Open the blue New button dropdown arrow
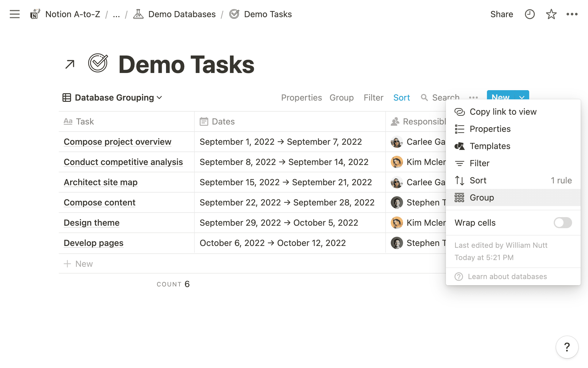The width and height of the screenshot is (588, 368). [x=522, y=97]
